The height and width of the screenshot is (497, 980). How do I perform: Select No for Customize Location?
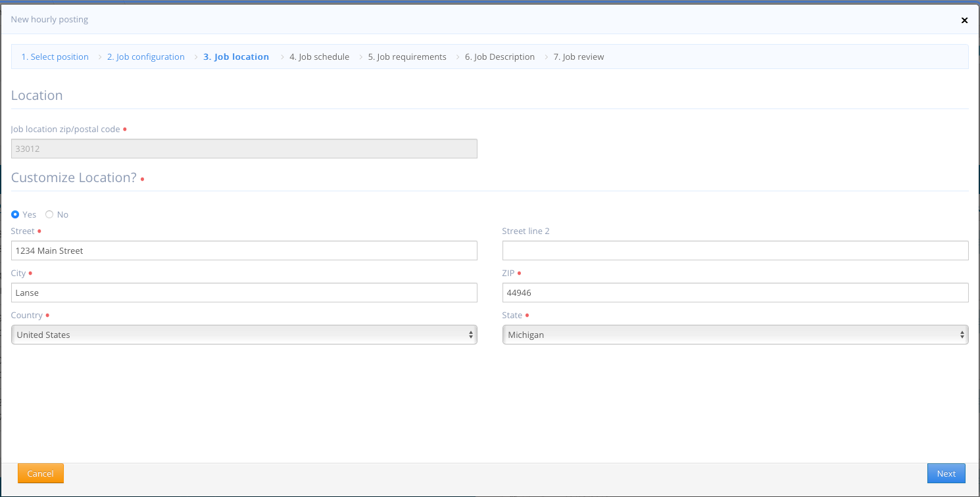[x=49, y=214]
